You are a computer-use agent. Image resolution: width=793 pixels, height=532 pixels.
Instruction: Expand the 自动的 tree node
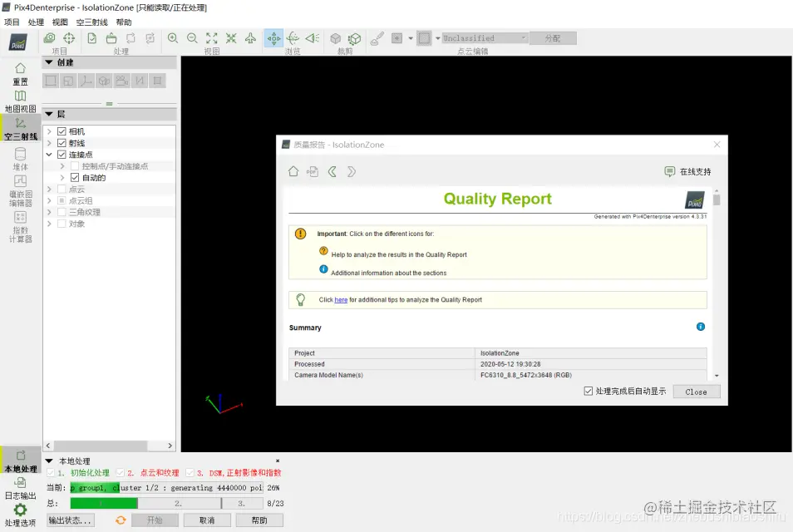(62, 178)
